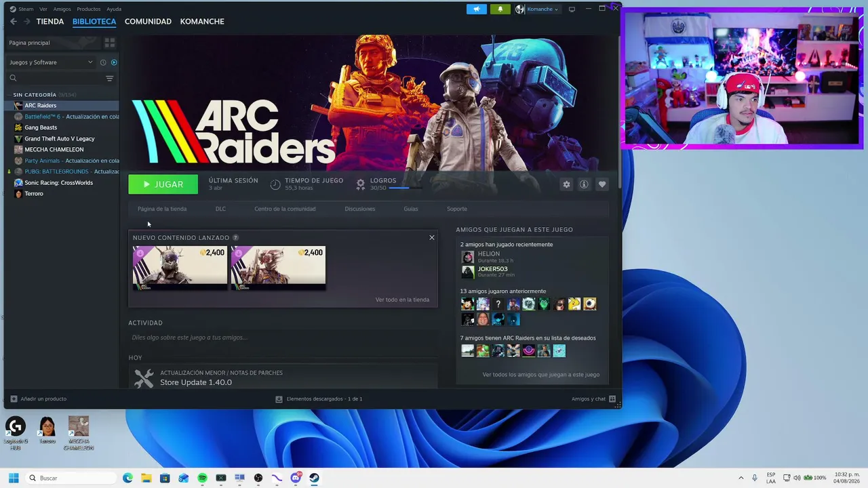This screenshot has width=868, height=488.
Task: Dismiss the Nuevo Contenido Lanzado panel
Action: pos(431,237)
